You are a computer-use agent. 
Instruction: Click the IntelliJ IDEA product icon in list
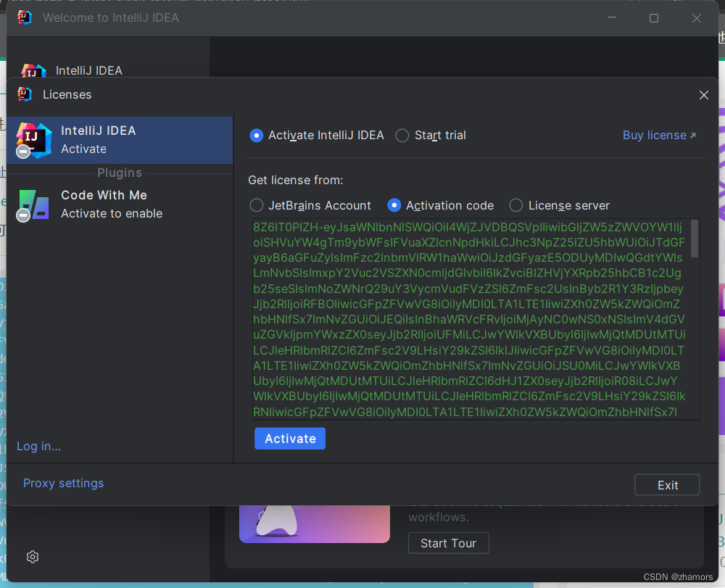point(33,141)
